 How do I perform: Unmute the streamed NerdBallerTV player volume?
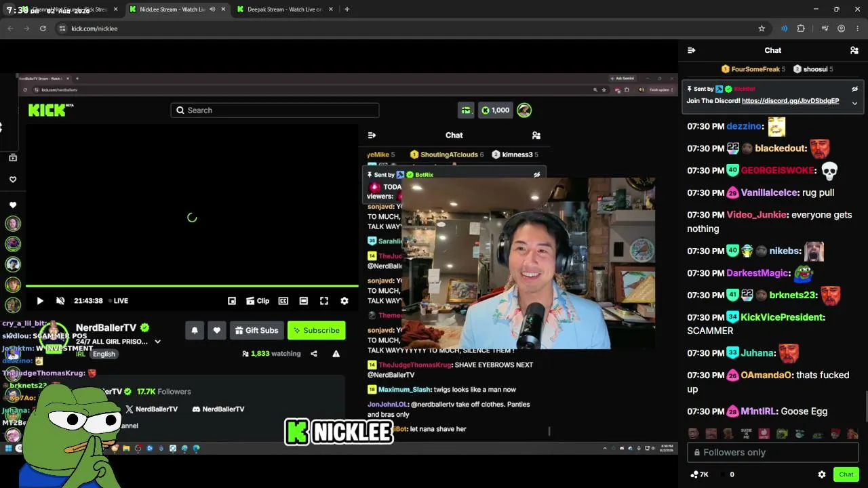pyautogui.click(x=60, y=301)
